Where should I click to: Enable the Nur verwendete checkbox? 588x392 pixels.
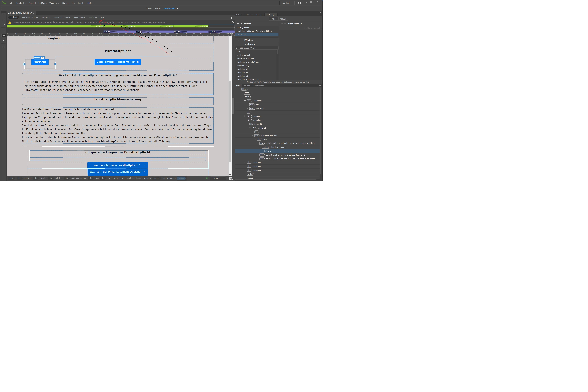306,28
